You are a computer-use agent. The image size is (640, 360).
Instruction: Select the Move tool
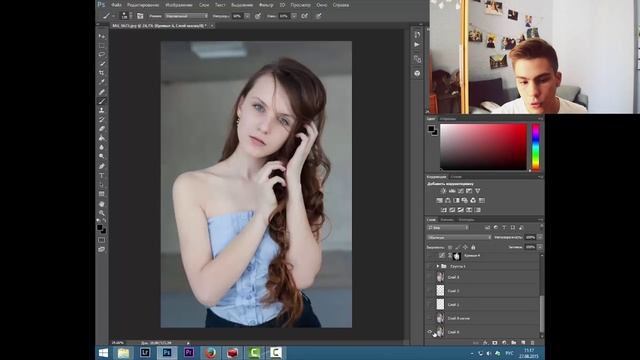[102, 36]
